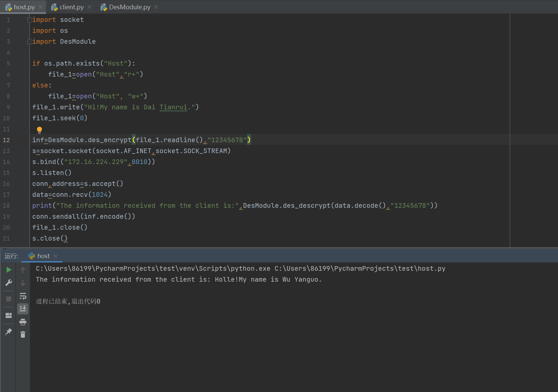Viewport: 558px width, 392px height.
Task: Clear console output with trash icon
Action: pyautogui.click(x=23, y=335)
